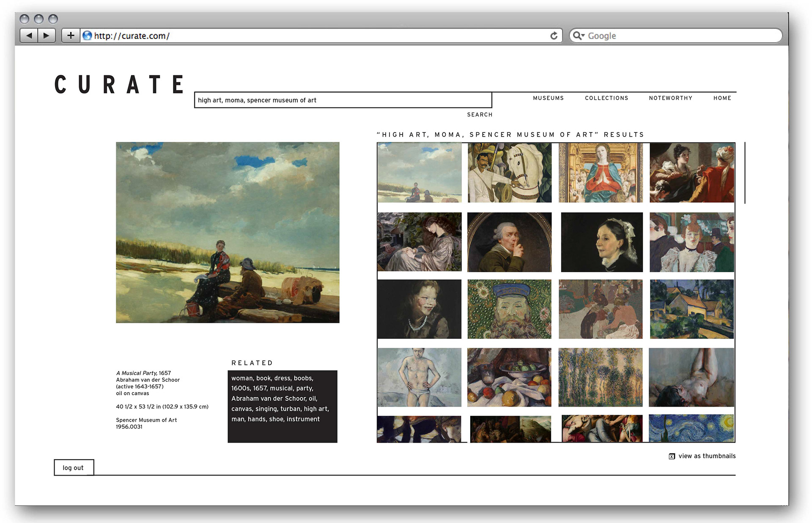Select the dark landscape thumbnail in bottom row
This screenshot has width=812, height=523.
[510, 429]
